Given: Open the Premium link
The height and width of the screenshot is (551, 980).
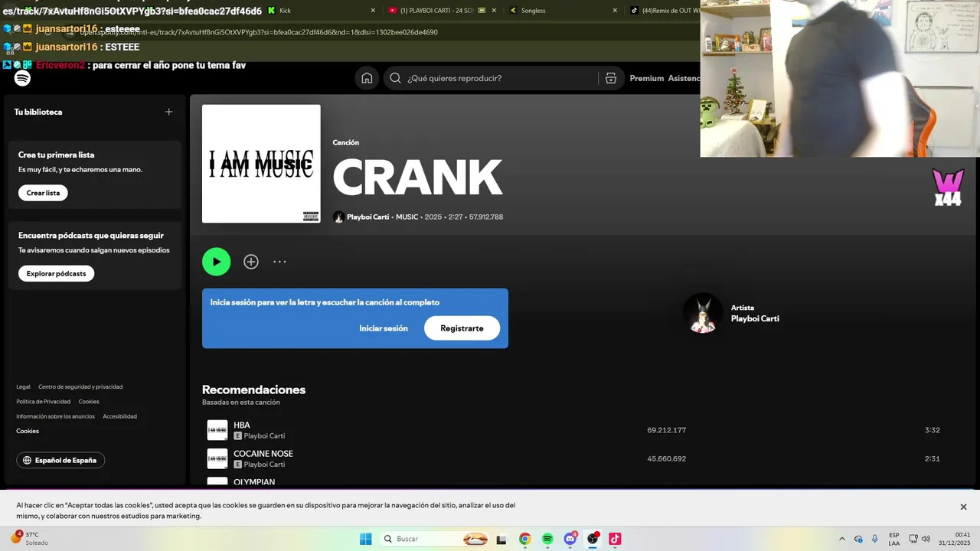Looking at the screenshot, I should [x=646, y=78].
